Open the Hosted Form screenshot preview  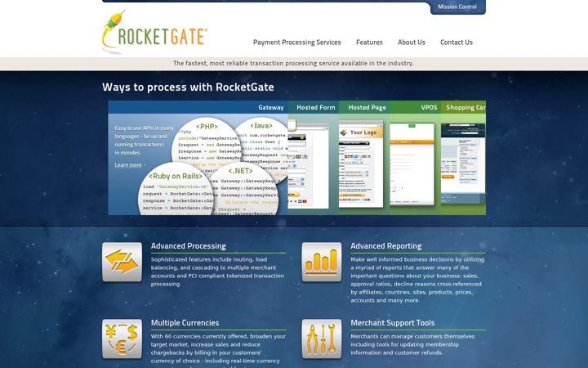pos(308,165)
